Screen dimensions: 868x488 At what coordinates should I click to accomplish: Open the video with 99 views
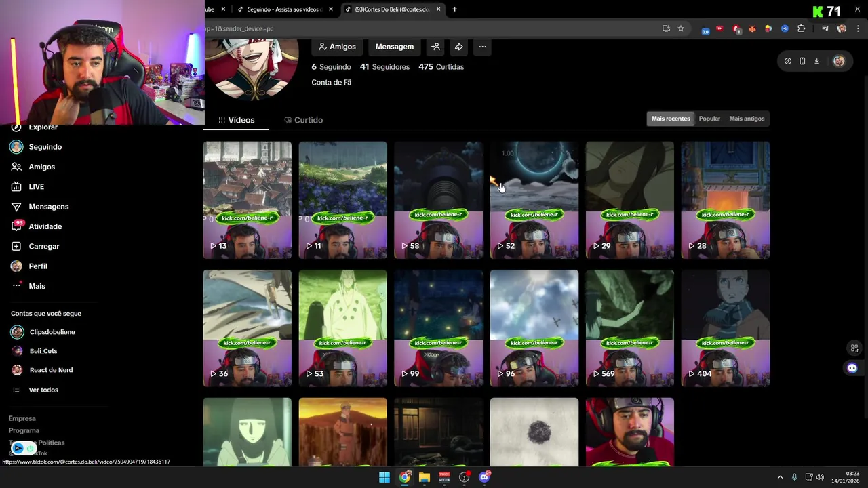pos(438,328)
